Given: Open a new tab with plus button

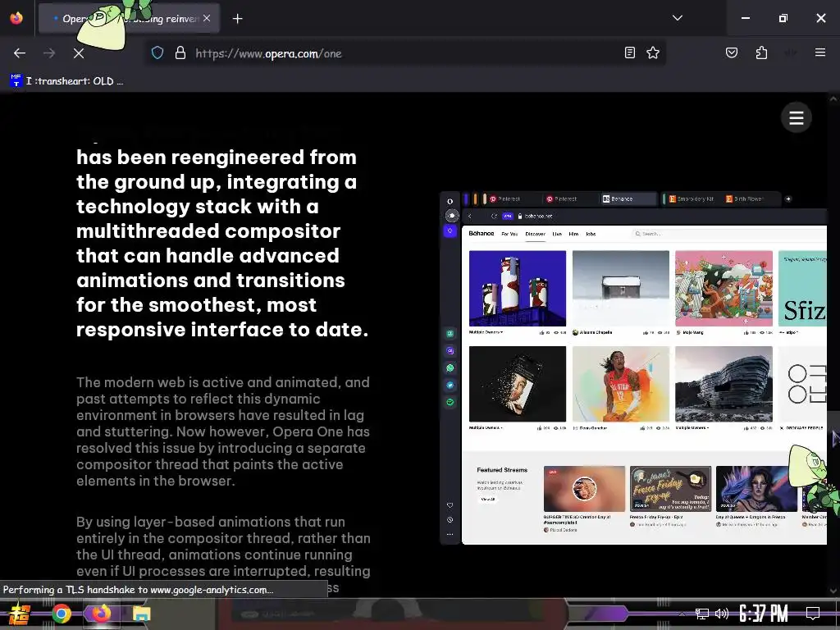Looking at the screenshot, I should coord(237,19).
